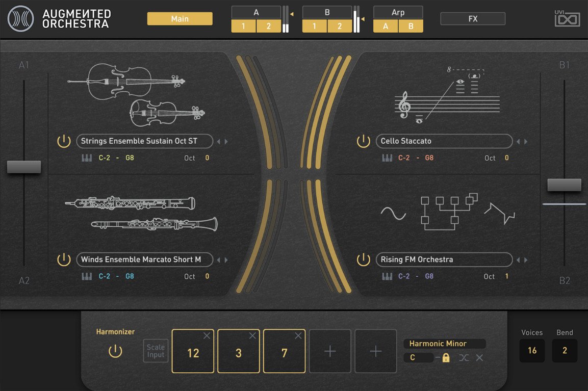Clear the harmonizer with the X icon
This screenshot has height=391, width=588.
point(479,358)
